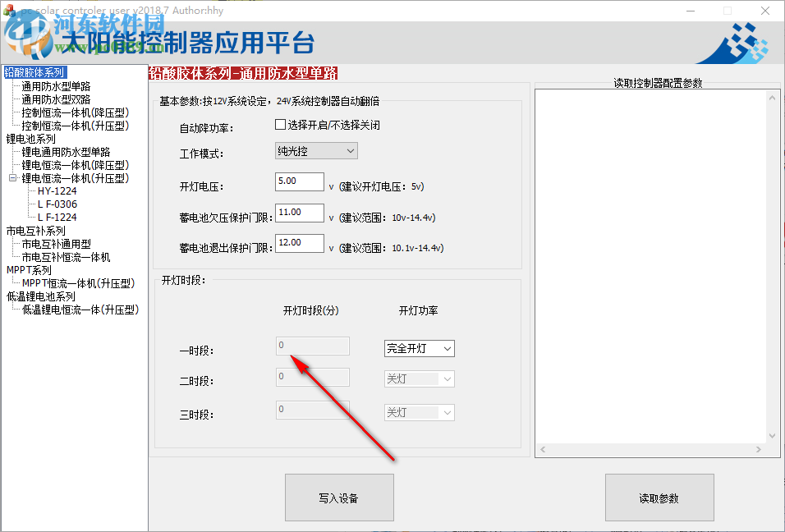Click the 读取参数 button

pos(659,498)
